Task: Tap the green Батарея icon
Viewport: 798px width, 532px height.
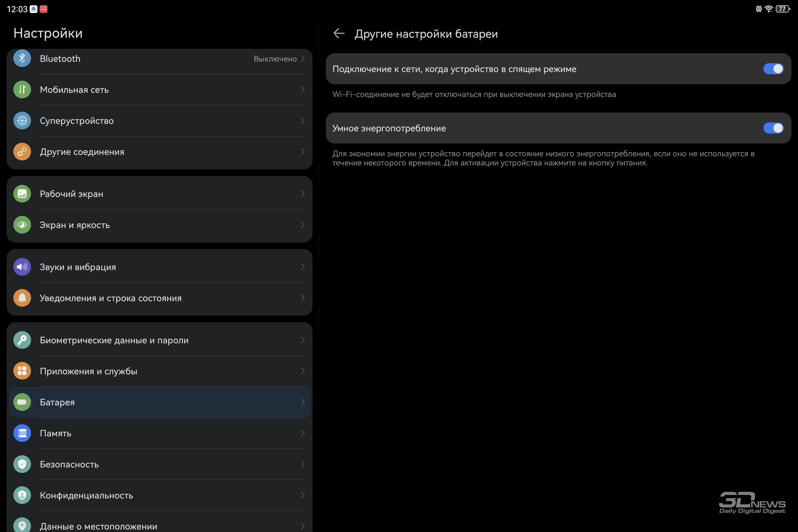Action: [x=22, y=402]
